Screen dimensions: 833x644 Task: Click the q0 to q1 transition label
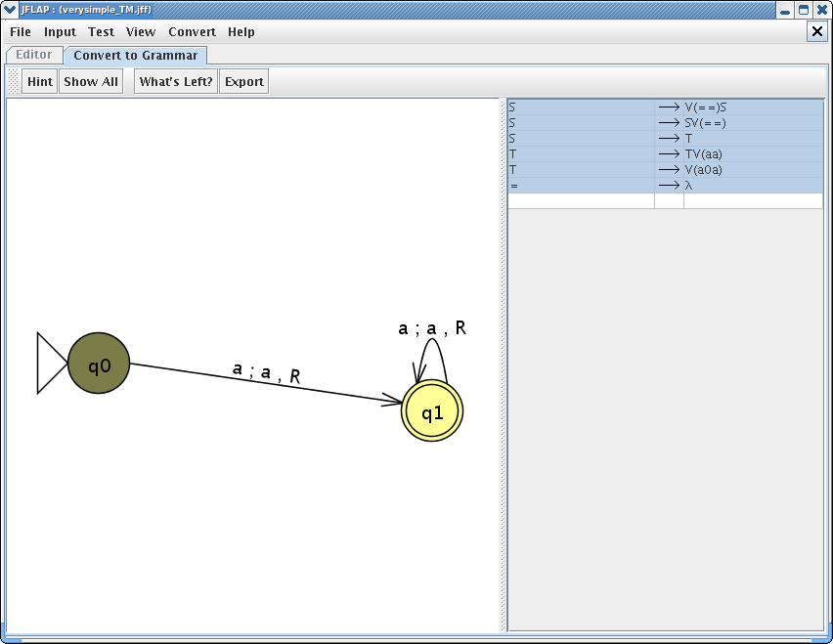tap(267, 371)
